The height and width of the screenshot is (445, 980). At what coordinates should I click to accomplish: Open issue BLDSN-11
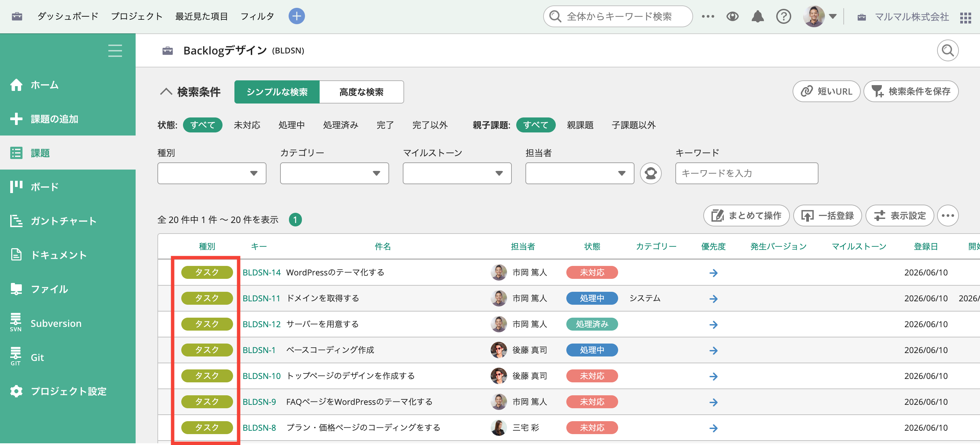click(261, 298)
